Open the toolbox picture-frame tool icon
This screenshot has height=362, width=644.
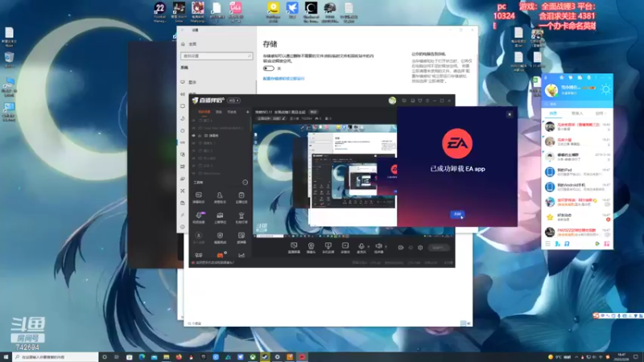point(242,237)
